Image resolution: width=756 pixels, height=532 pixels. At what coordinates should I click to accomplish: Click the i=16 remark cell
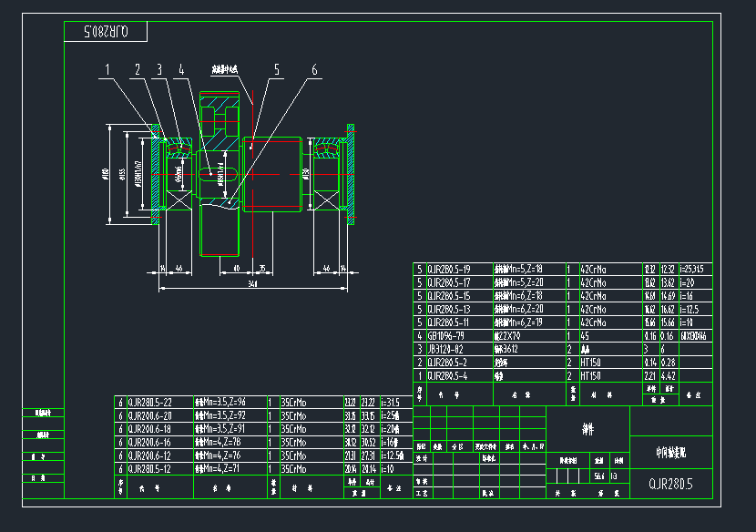point(695,296)
